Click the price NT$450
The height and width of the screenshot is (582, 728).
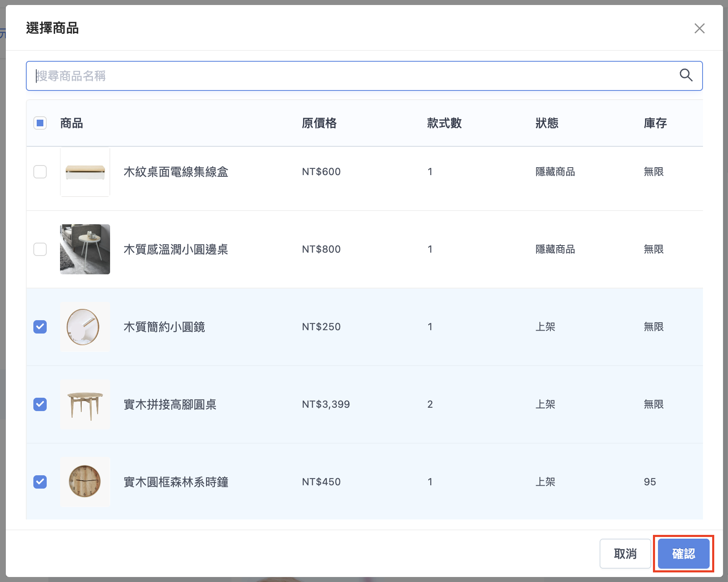[321, 482]
